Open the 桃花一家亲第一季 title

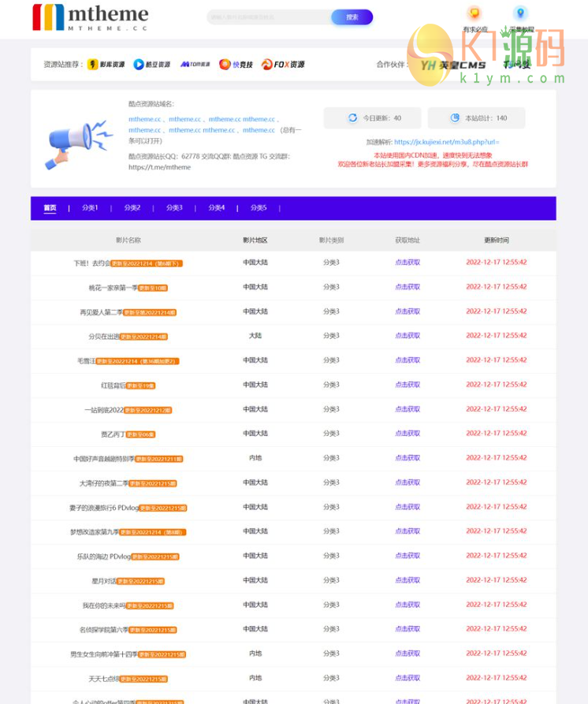pos(114,288)
